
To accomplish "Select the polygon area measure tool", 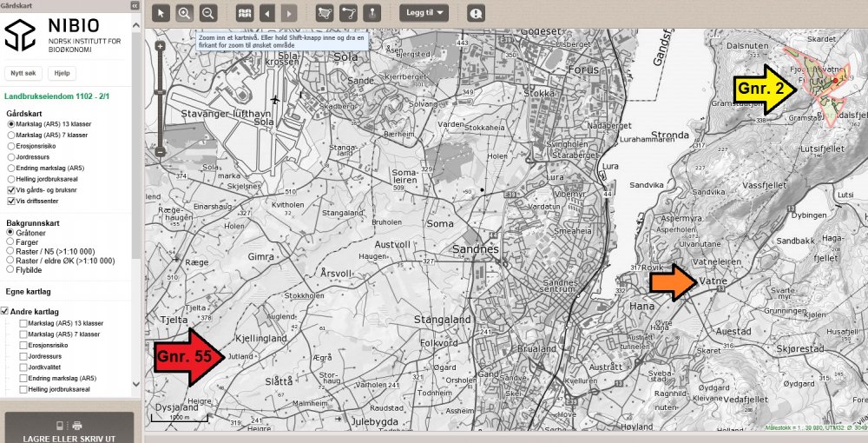I will click(x=326, y=13).
